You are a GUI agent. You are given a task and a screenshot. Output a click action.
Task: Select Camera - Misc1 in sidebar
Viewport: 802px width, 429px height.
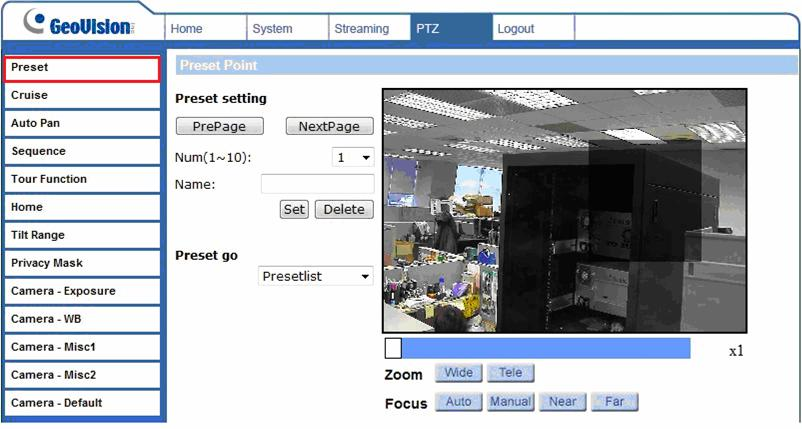[82, 347]
